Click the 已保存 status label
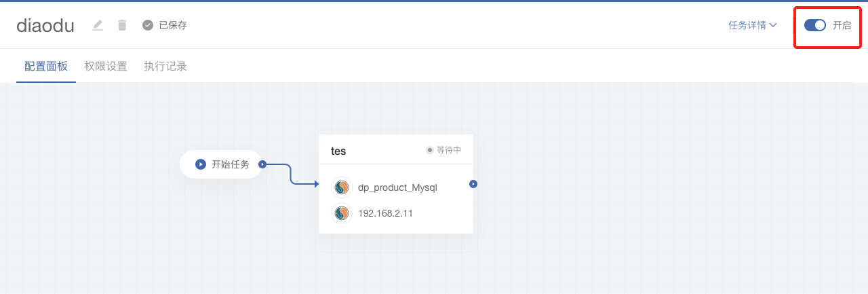868x294 pixels. pos(173,25)
